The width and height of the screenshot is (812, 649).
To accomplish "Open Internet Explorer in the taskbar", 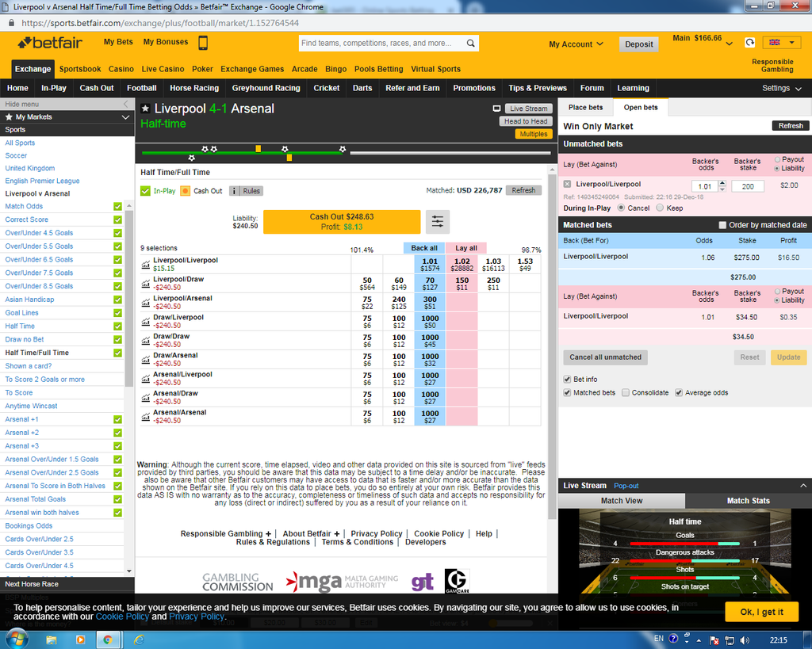I will [139, 640].
